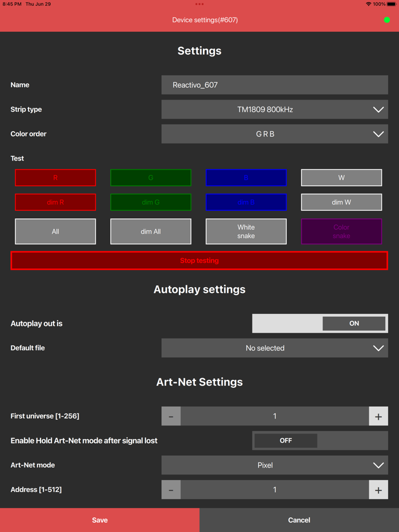This screenshot has width=399, height=532.
Task: Edit the Name field Reactivo_607
Action: tap(275, 85)
